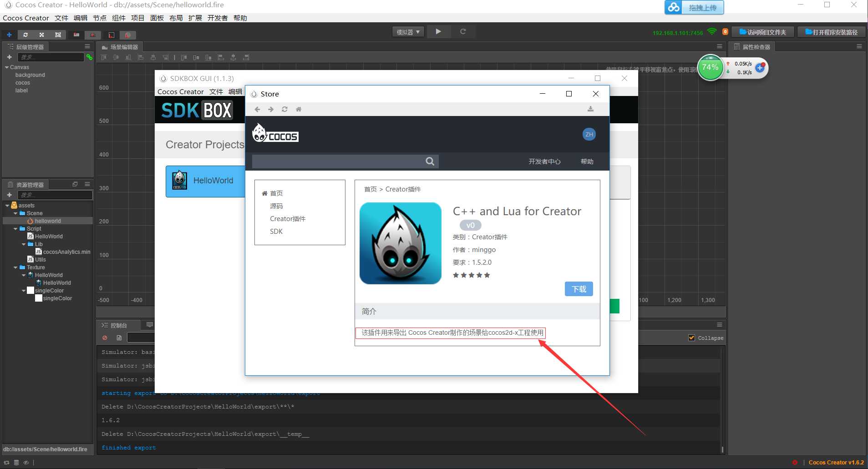Reload the Store page

pos(284,109)
